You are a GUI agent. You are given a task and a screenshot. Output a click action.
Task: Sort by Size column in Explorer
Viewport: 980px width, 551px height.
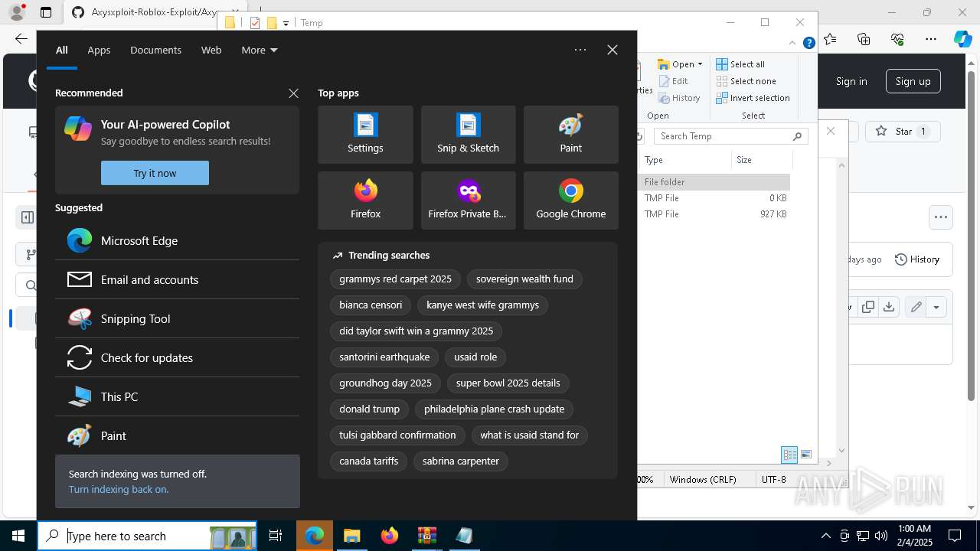(761, 160)
